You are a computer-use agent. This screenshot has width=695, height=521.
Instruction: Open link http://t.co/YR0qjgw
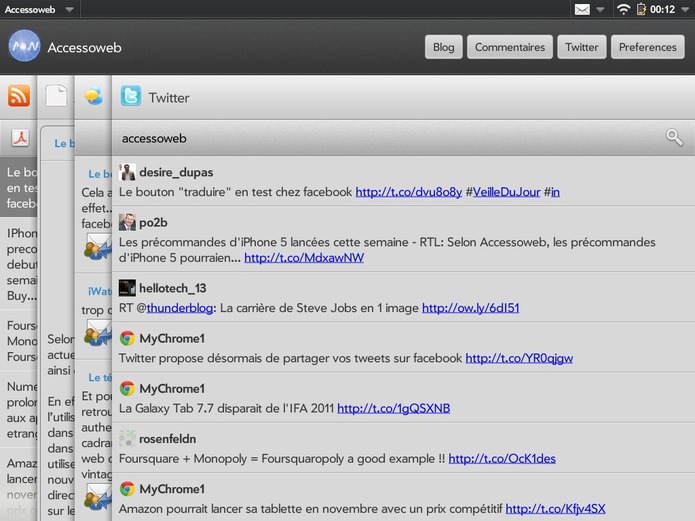519,358
